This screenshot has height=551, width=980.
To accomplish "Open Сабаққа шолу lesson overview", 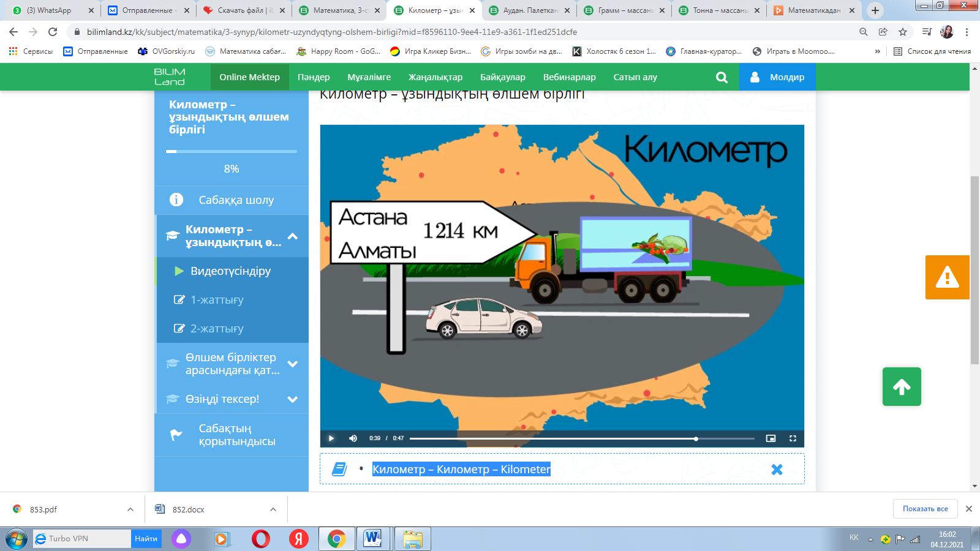I will [x=232, y=200].
